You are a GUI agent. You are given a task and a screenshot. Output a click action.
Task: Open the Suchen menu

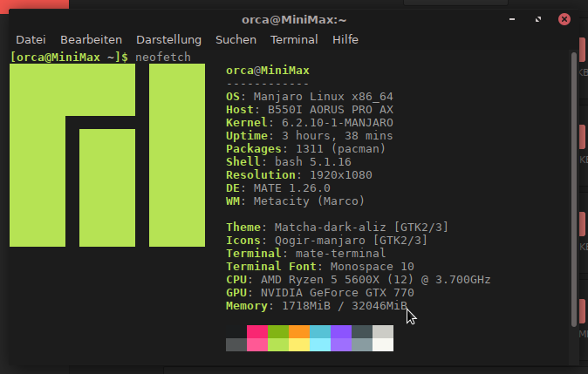click(x=236, y=40)
